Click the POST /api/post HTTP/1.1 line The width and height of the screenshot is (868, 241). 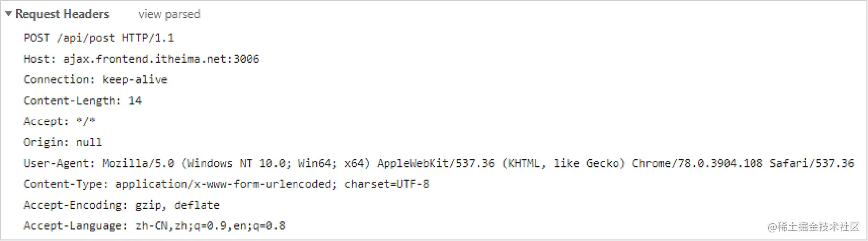(x=98, y=38)
